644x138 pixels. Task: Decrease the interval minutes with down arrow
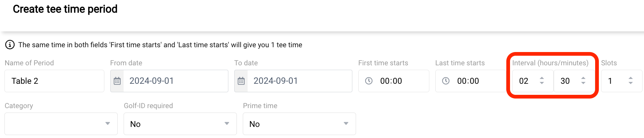pyautogui.click(x=583, y=83)
